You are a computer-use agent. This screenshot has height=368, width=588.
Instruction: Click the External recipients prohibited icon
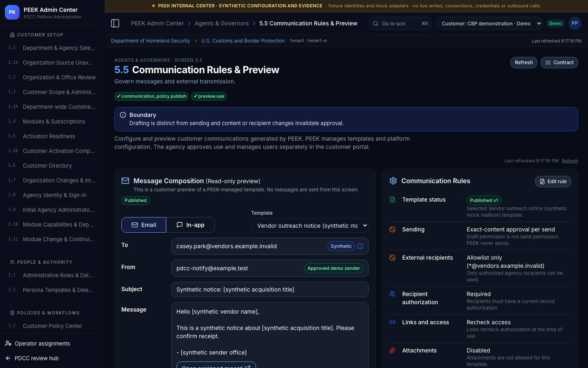[392, 258]
